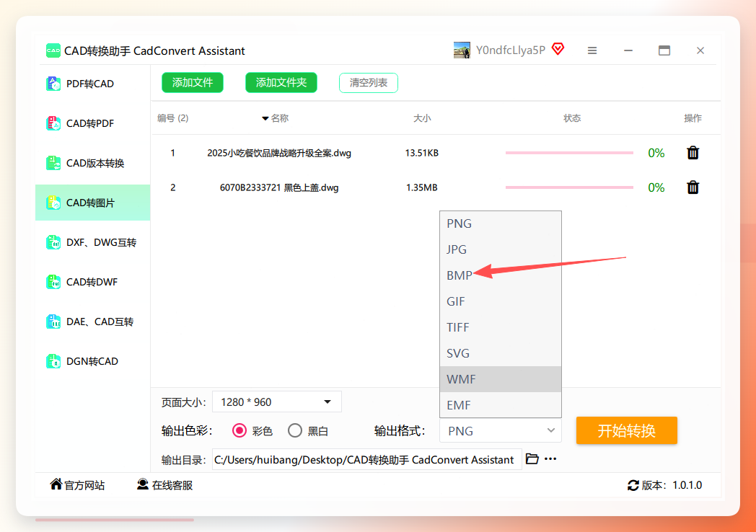The width and height of the screenshot is (756, 532).
Task: Open the DAE、CAD互转 sidebar icon
Action: 53,322
